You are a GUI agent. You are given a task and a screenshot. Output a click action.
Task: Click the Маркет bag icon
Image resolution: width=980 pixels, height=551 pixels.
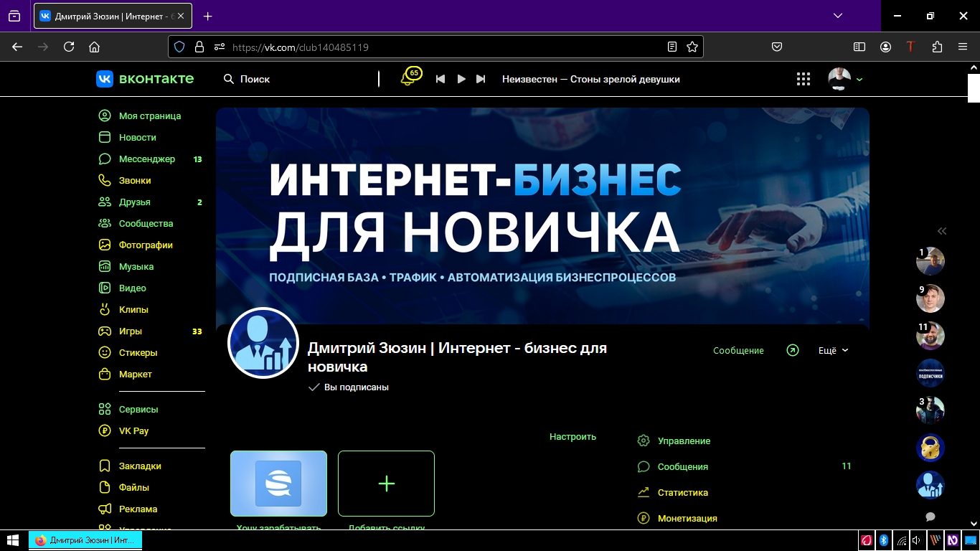point(105,374)
